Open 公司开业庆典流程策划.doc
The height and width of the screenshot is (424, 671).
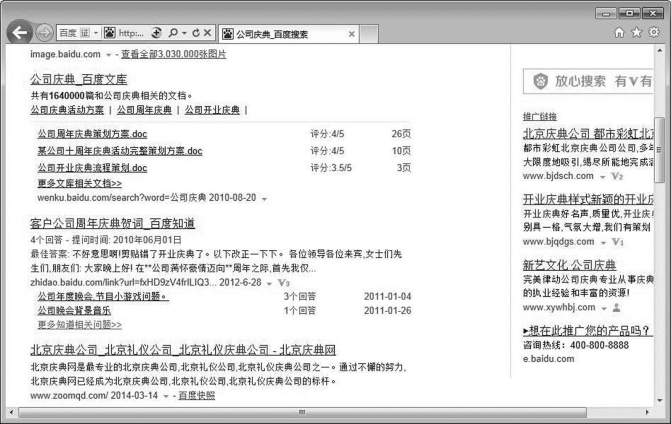(92, 168)
